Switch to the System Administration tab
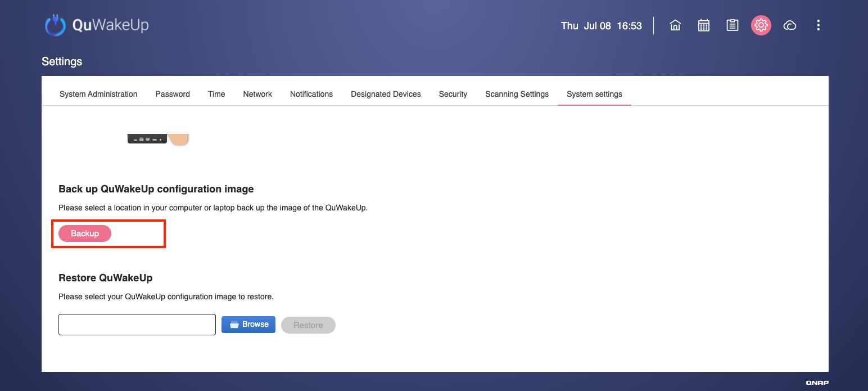Viewport: 868px width, 391px height. [x=98, y=94]
